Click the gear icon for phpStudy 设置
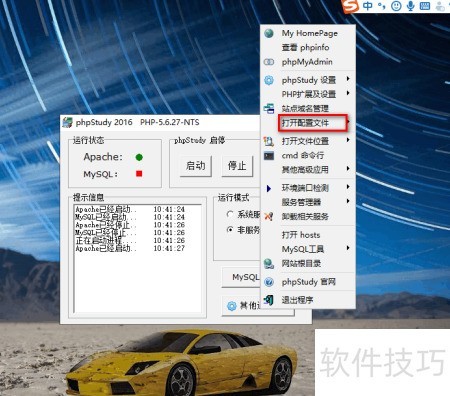This screenshot has height=396, width=450. tap(269, 80)
